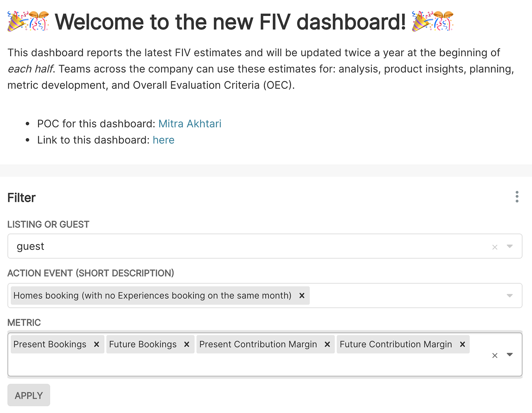This screenshot has width=532, height=413.
Task: Open the Mitra Akhtari contact link
Action: (190, 124)
